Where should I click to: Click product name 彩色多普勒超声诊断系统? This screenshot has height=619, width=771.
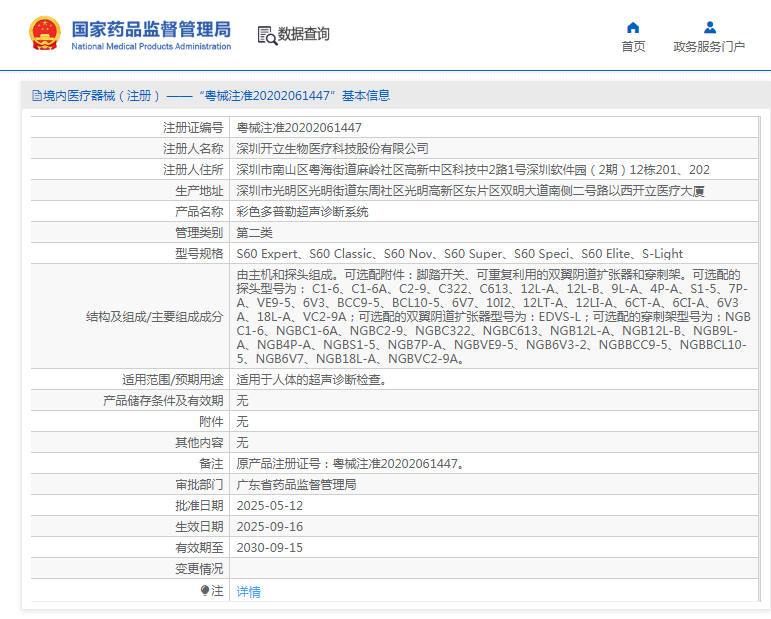(x=302, y=212)
